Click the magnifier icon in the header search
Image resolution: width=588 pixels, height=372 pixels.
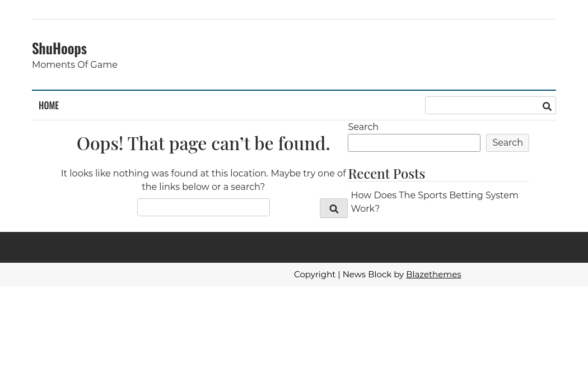coord(547,106)
